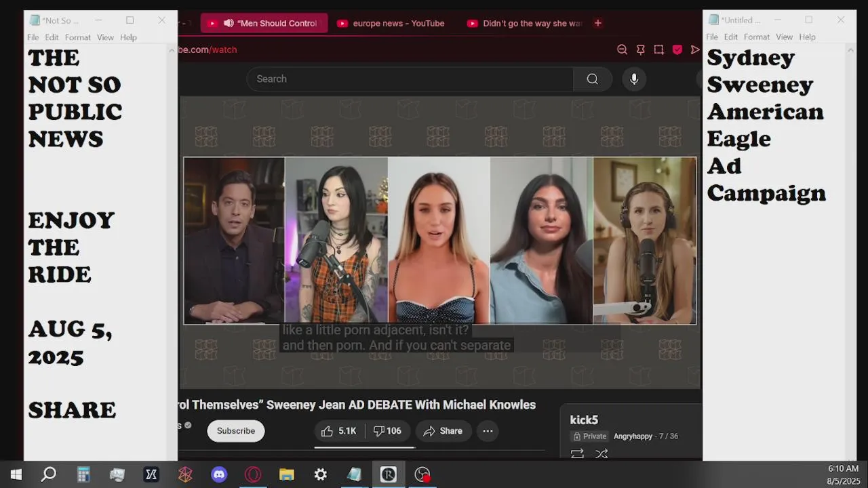Dislike the video with thumbs-down 106
This screenshot has width=868, height=488.
point(388,431)
